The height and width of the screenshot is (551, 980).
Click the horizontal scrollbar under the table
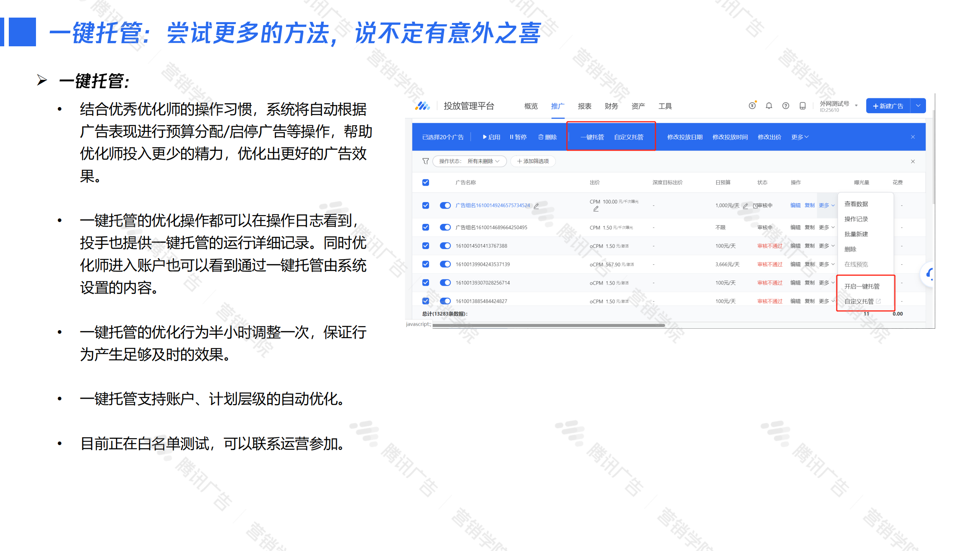click(x=549, y=325)
